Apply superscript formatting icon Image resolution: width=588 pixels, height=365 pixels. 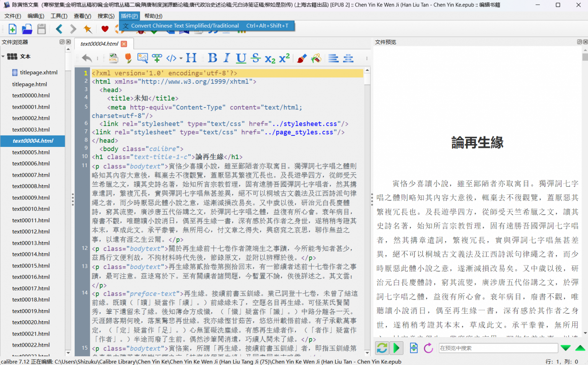click(284, 58)
